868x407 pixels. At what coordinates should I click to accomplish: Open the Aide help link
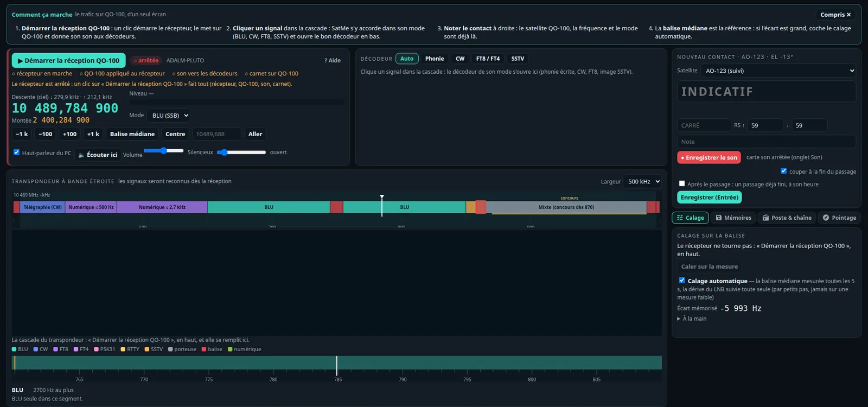point(333,60)
